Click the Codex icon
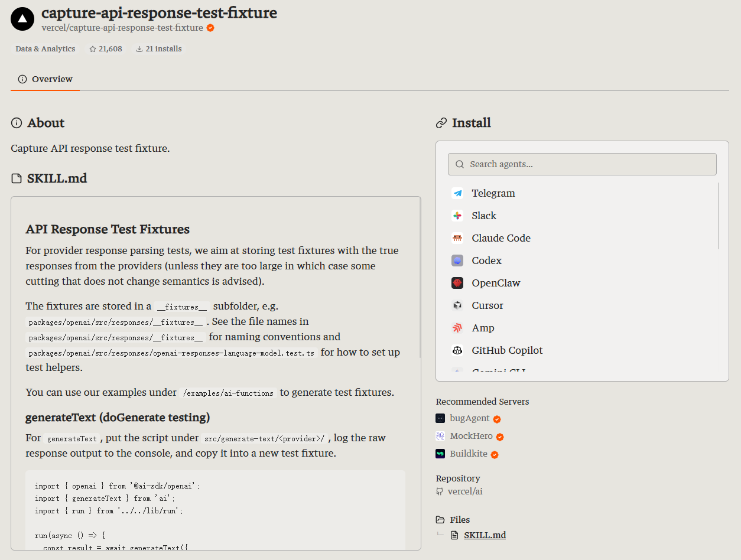741x560 pixels. [457, 261]
